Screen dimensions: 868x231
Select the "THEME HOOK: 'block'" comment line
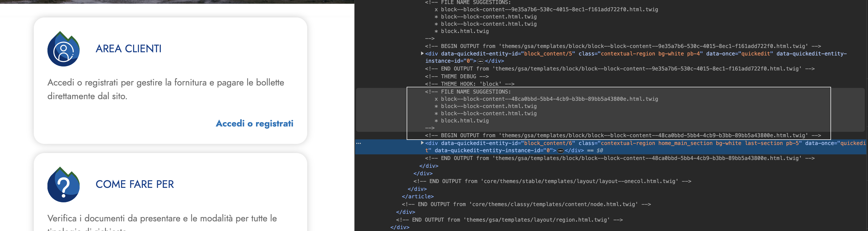coord(469,84)
